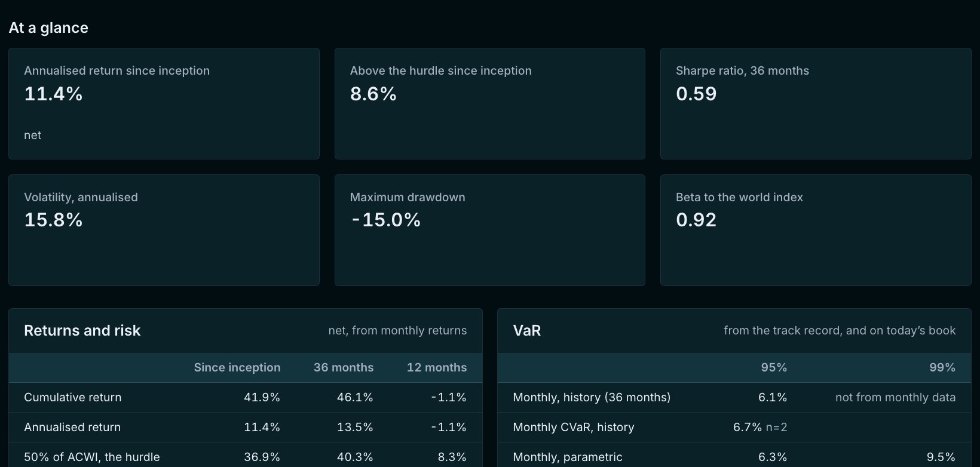This screenshot has height=467, width=980.
Task: Click the "Sharpe ratio, 36 months" label
Action: [x=742, y=70]
